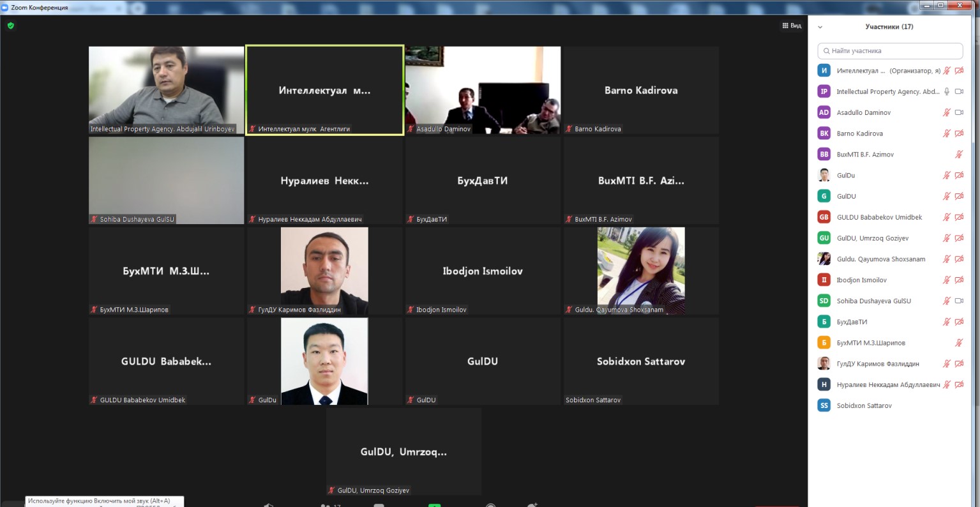The height and width of the screenshot is (507, 980).
Task: Select Нуралиев Неккадам Абдуллаевич in the participant list
Action: coord(888,384)
